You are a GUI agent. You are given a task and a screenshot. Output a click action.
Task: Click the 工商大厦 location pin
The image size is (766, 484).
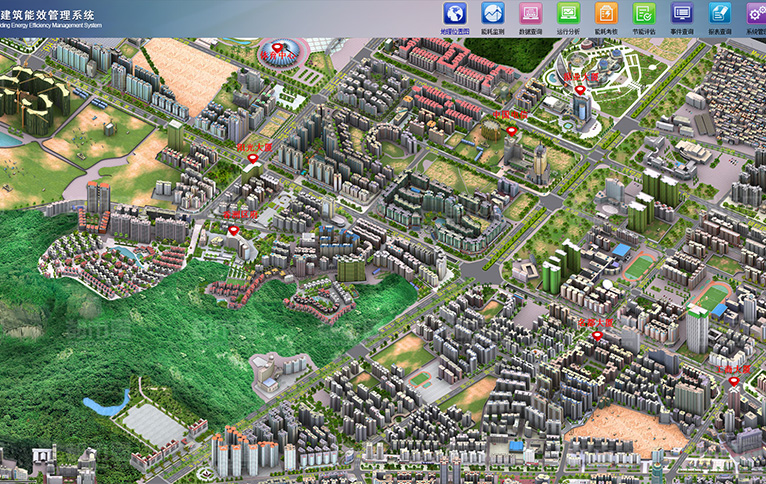(733, 381)
